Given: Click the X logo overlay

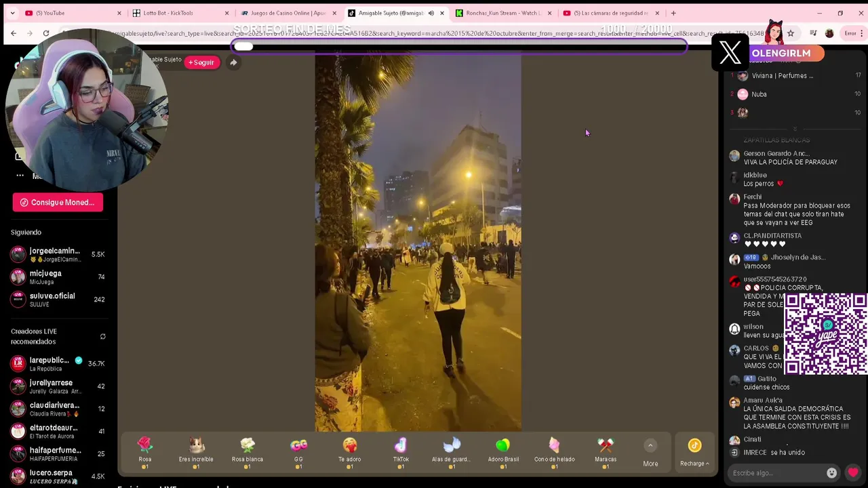Looking at the screenshot, I should click(730, 53).
